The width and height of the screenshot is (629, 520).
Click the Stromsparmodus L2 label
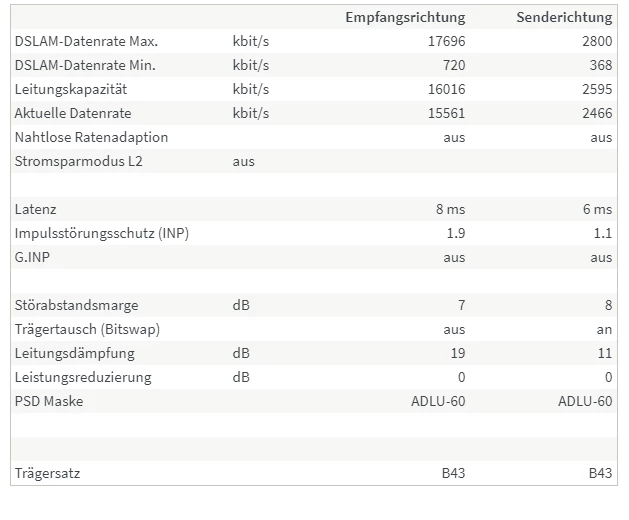78,162
